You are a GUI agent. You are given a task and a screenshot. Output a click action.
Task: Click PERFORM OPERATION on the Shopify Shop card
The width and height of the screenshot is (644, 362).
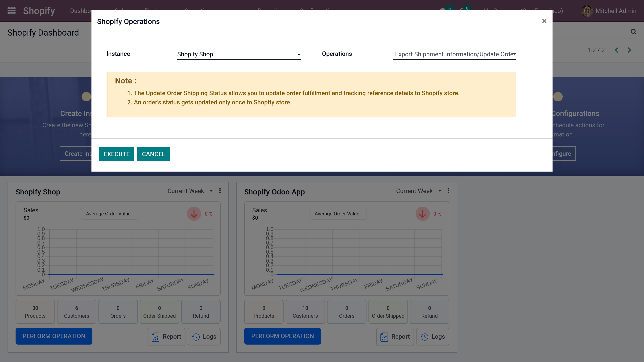click(x=54, y=336)
